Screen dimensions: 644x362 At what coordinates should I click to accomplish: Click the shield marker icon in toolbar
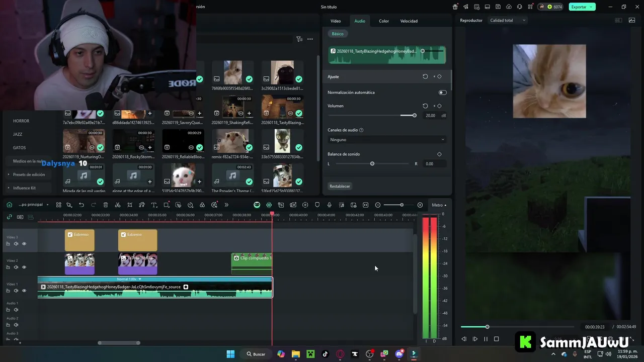tap(317, 205)
